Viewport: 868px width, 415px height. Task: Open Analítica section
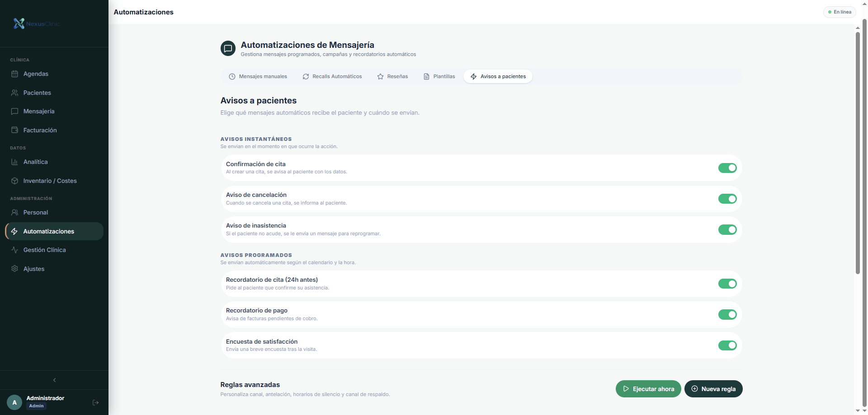coord(54,162)
